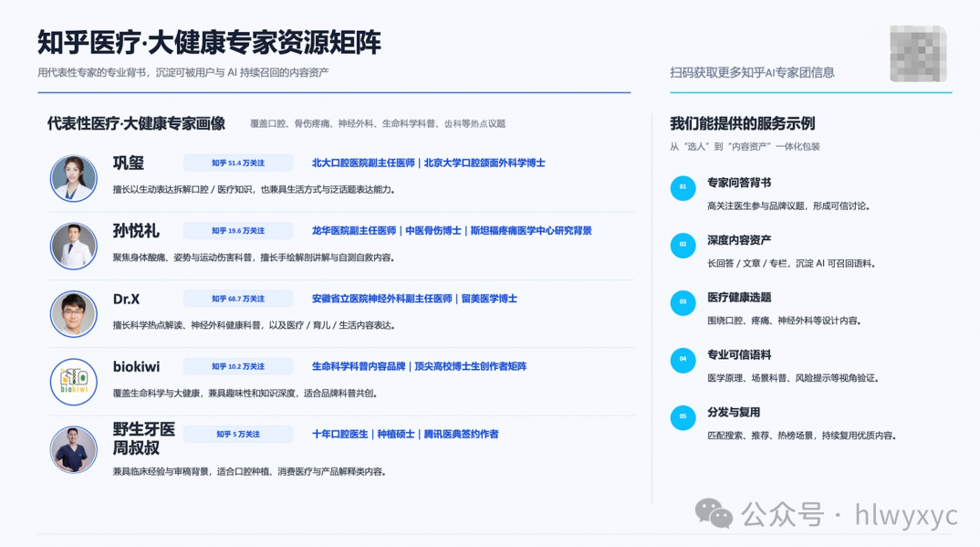The height and width of the screenshot is (547, 980).
Task: Click the name 孙悦礼
Action: (136, 231)
